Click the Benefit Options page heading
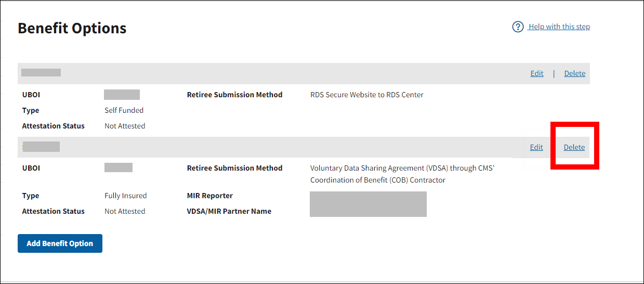 tap(72, 28)
